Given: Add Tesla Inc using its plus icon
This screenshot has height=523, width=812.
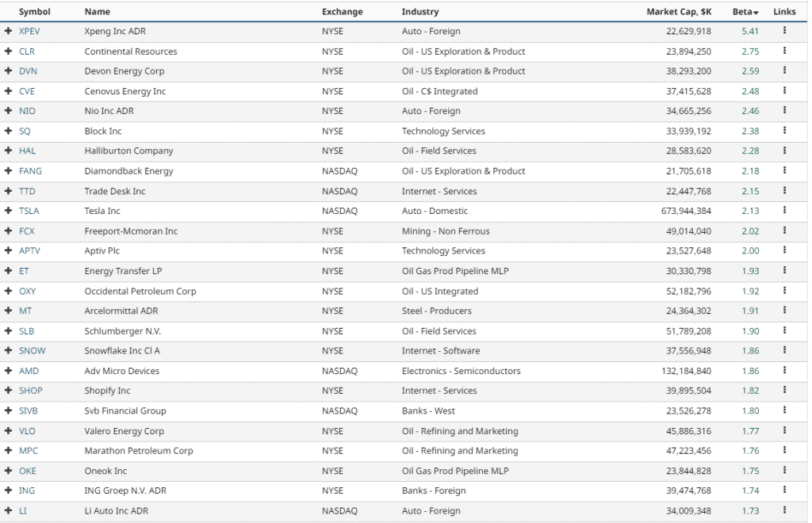Looking at the screenshot, I should [9, 211].
